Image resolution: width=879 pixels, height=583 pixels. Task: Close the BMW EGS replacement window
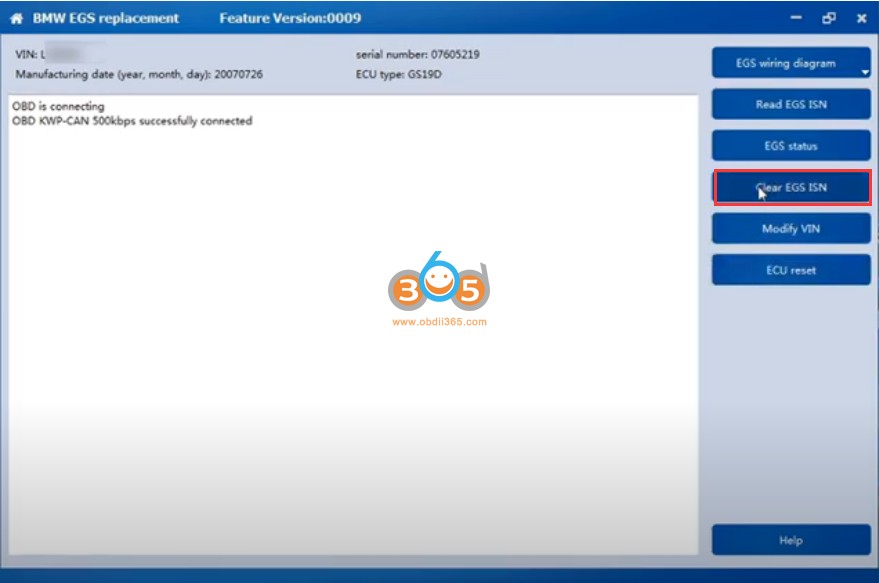[x=862, y=18]
